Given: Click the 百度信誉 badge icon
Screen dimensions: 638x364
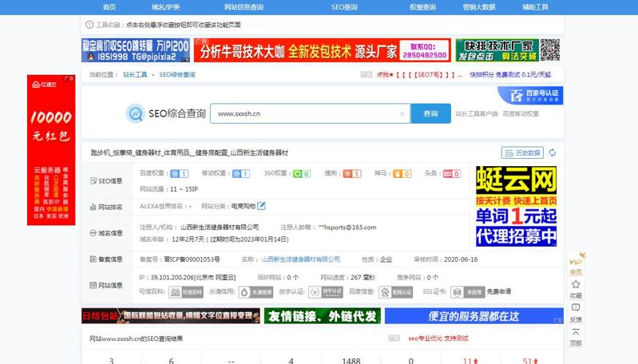Looking at the screenshot, I should pos(395,292).
